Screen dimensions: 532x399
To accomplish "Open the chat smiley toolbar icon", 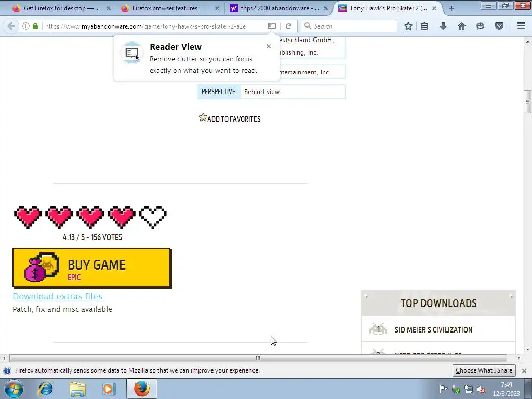I will point(480,26).
